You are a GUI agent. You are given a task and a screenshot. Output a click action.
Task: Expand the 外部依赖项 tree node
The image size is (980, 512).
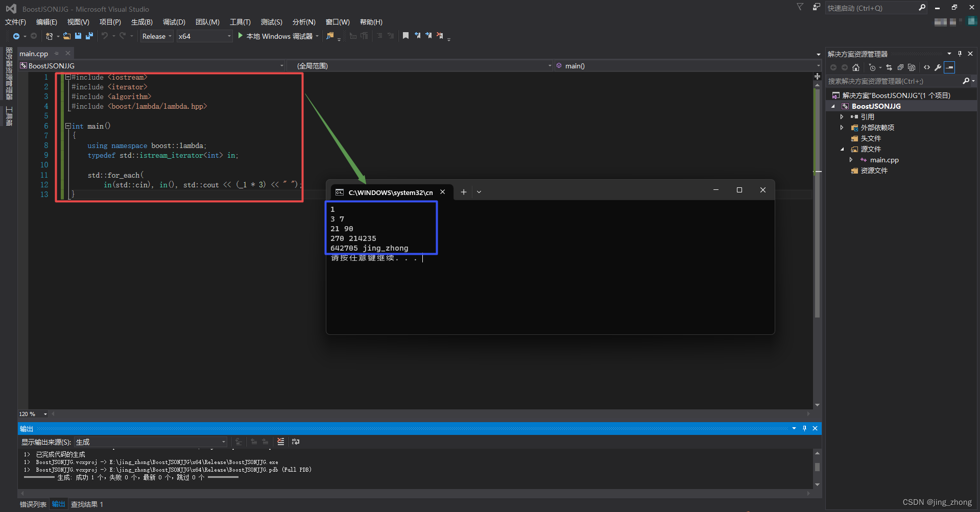pyautogui.click(x=842, y=127)
